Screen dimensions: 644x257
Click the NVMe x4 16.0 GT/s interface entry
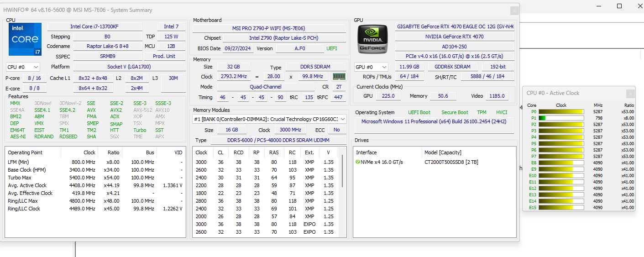(382, 162)
